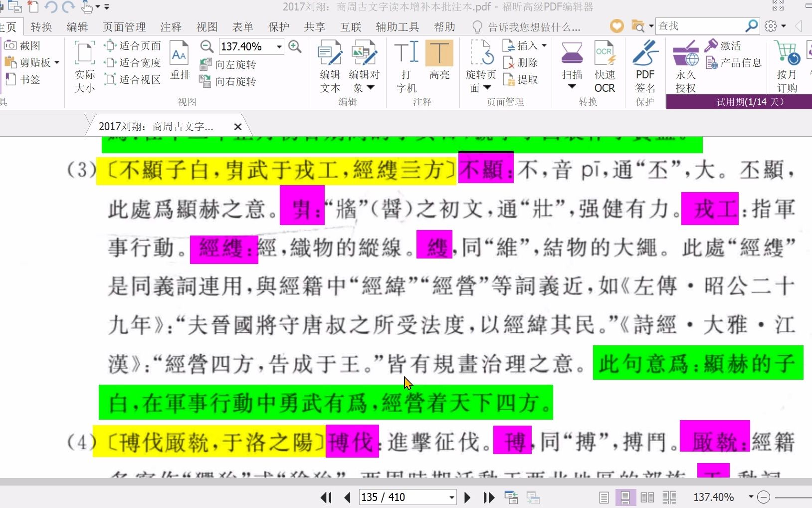Click the 截图 screenshot tool
The image size is (812, 508).
coord(22,45)
